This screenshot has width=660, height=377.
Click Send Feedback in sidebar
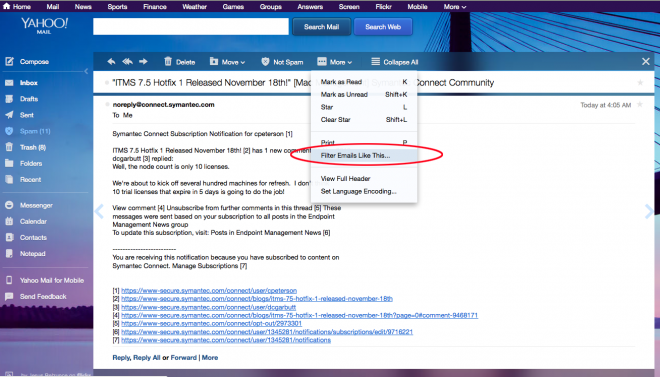pyautogui.click(x=43, y=297)
